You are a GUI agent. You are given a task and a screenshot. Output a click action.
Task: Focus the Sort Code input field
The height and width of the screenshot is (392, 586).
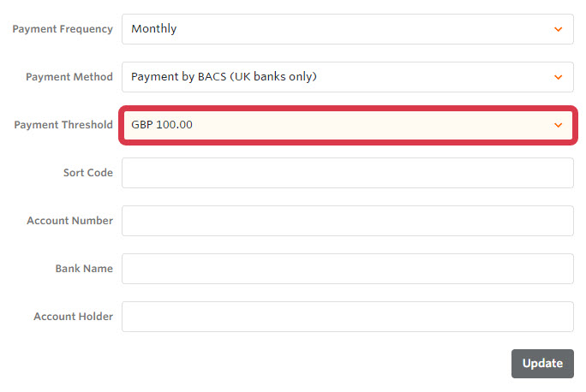coord(347,173)
